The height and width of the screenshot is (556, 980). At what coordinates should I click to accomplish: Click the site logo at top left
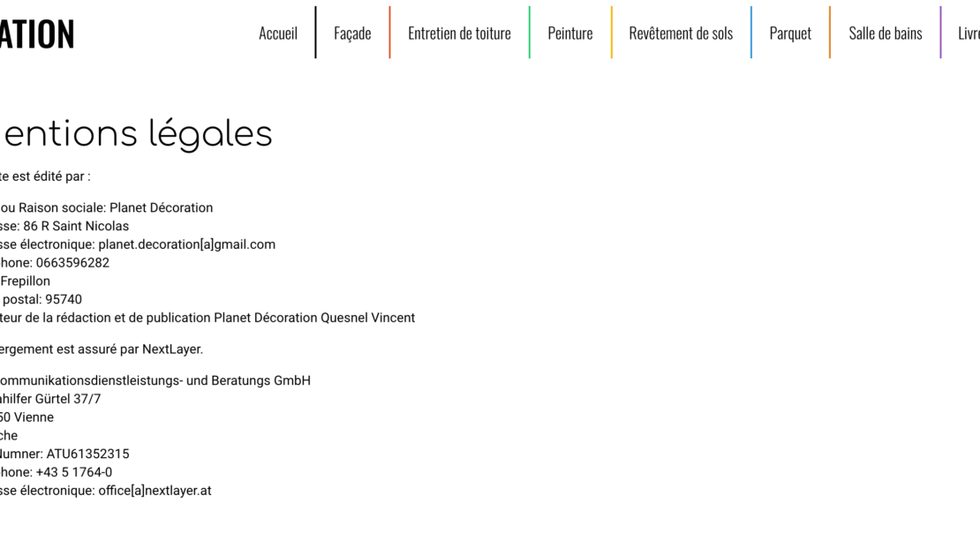point(37,34)
